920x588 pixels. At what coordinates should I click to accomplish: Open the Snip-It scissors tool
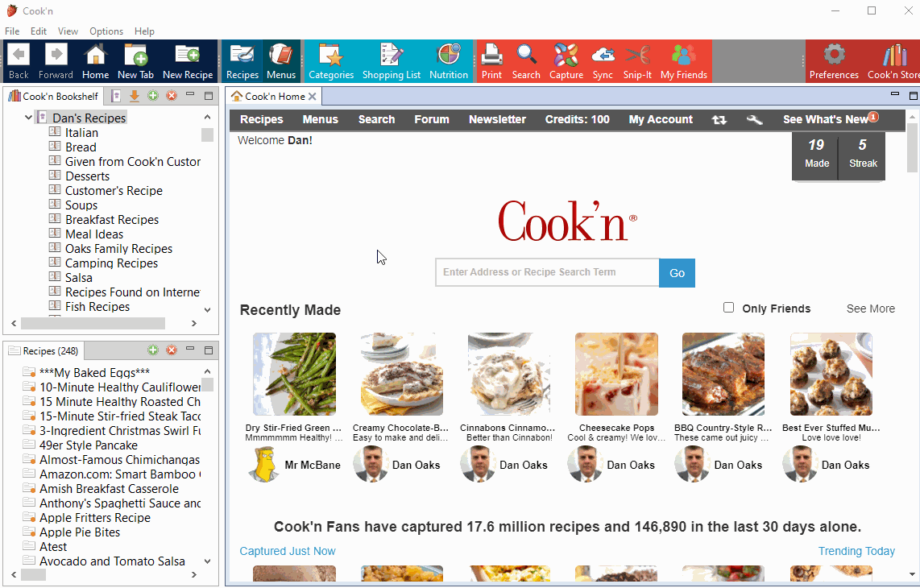pyautogui.click(x=637, y=61)
